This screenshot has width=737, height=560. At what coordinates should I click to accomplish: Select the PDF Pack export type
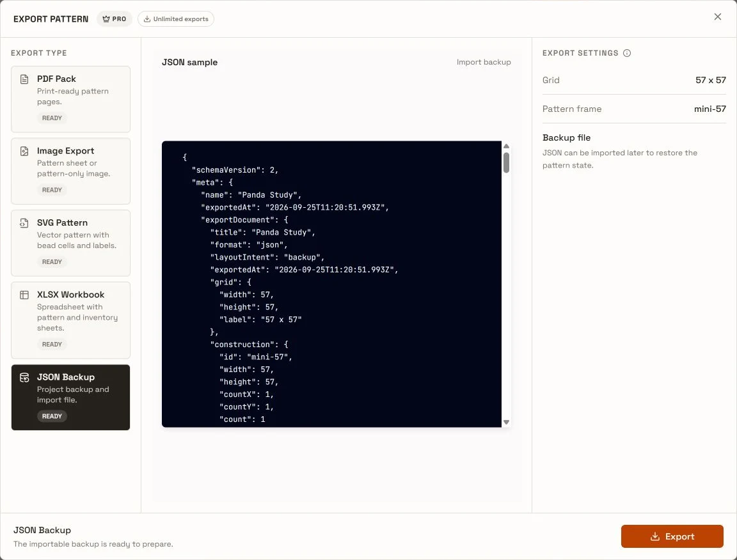tap(70, 99)
